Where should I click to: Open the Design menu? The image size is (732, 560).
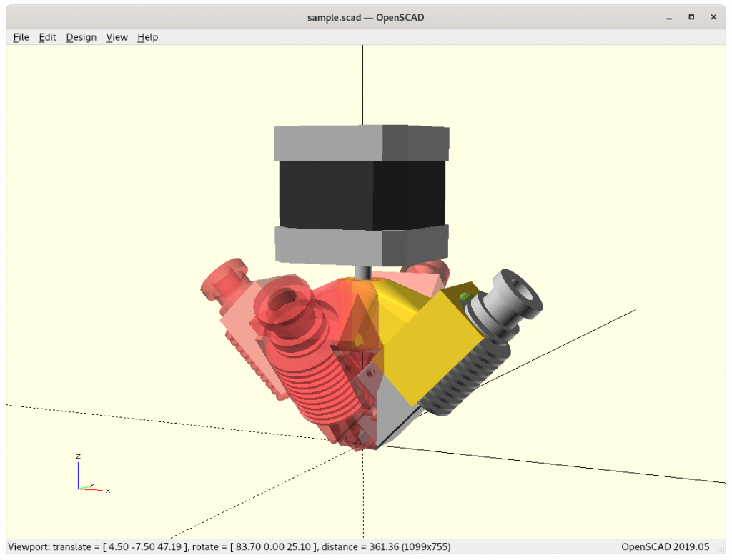(81, 37)
